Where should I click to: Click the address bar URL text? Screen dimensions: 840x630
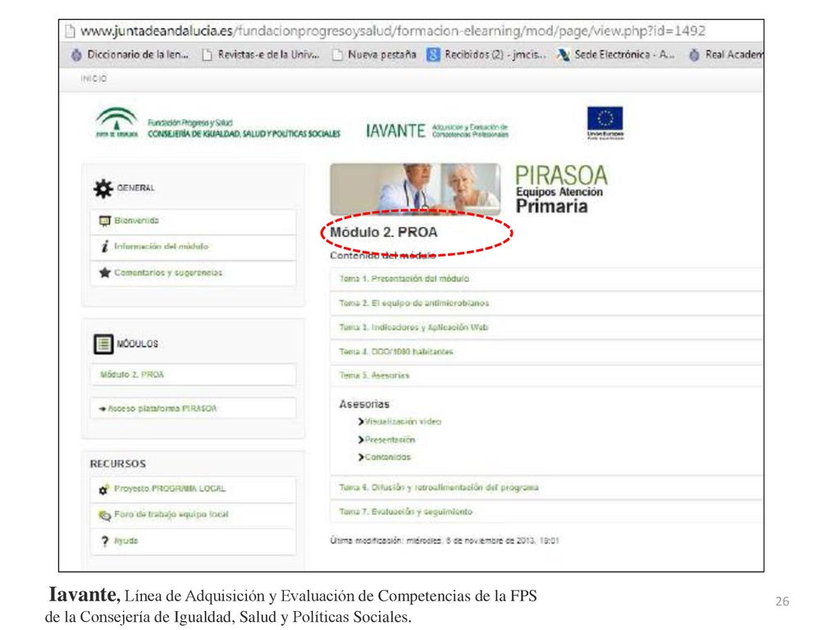393,31
